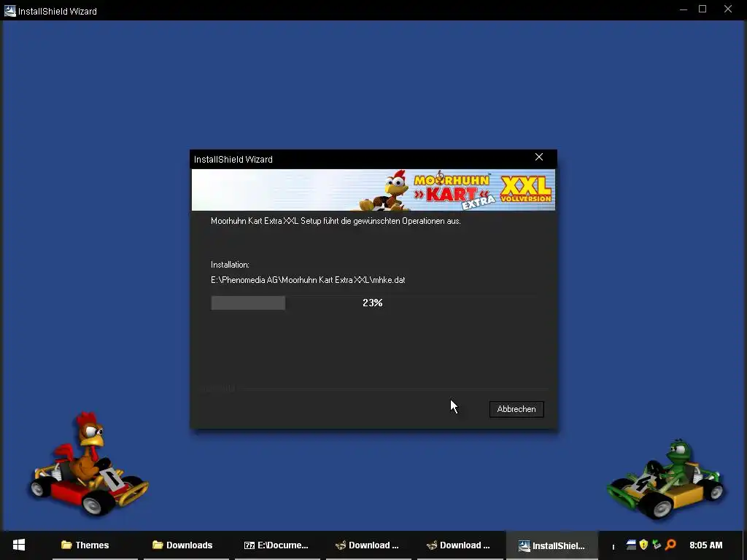747x560 pixels.
Task: Click the InstallShield Wizard dialog title
Action: coord(233,160)
